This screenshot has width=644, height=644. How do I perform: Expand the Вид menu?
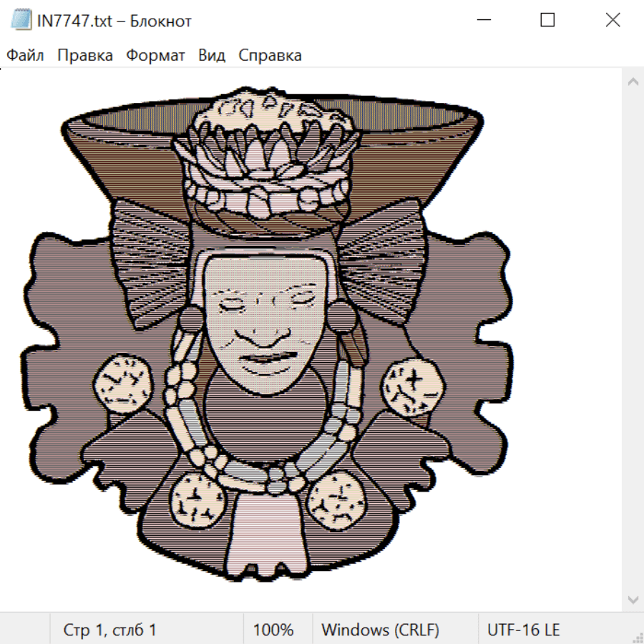coord(211,55)
